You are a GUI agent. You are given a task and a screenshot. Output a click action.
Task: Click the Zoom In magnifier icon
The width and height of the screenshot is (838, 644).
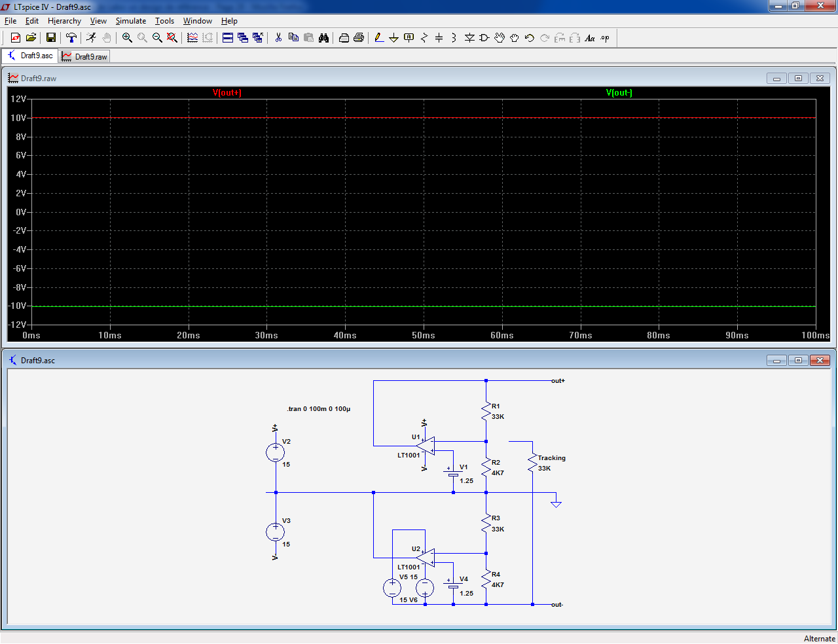tap(127, 38)
